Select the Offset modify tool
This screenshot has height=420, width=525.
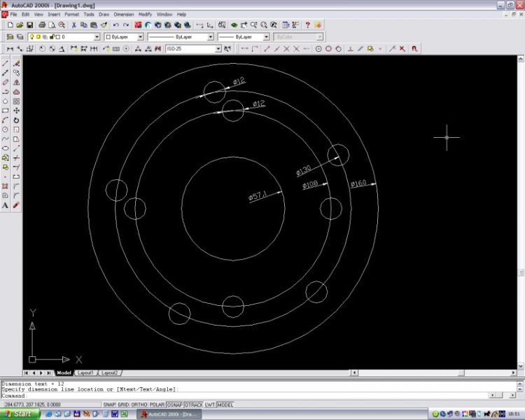click(16, 92)
